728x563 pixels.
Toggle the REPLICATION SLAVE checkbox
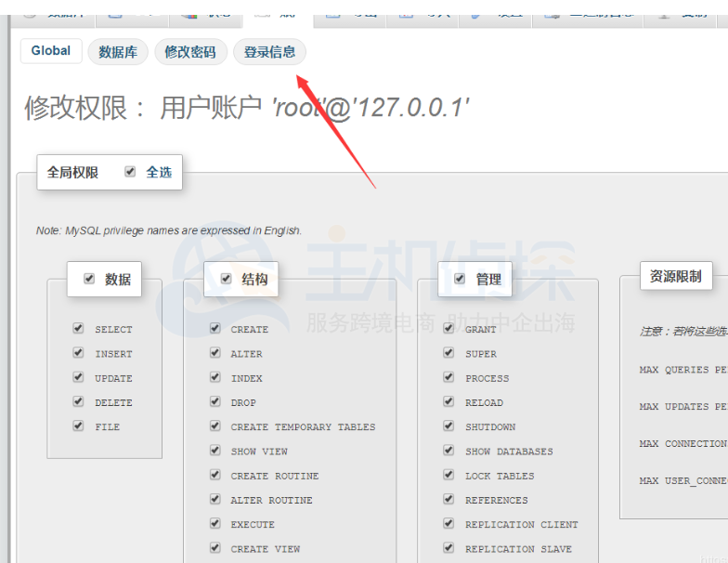tap(448, 548)
